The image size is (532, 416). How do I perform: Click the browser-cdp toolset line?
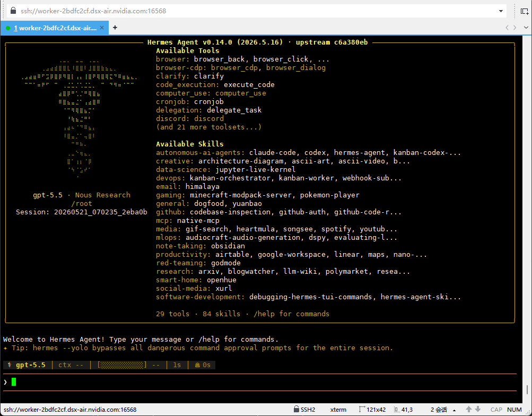click(241, 67)
